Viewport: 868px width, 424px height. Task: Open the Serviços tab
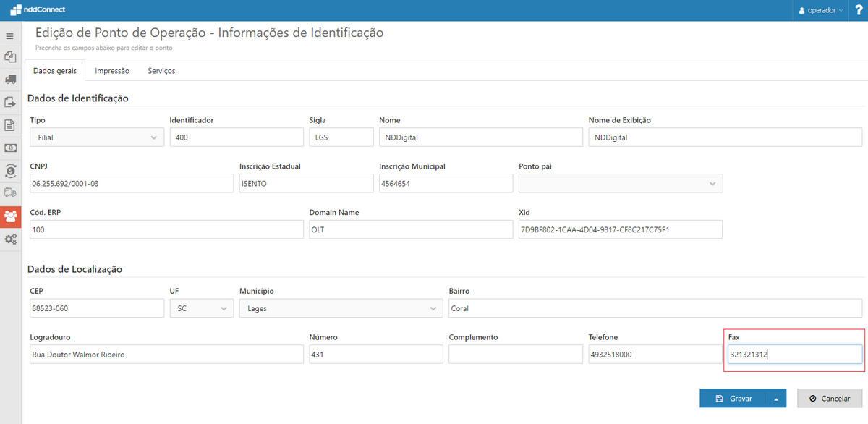[161, 70]
